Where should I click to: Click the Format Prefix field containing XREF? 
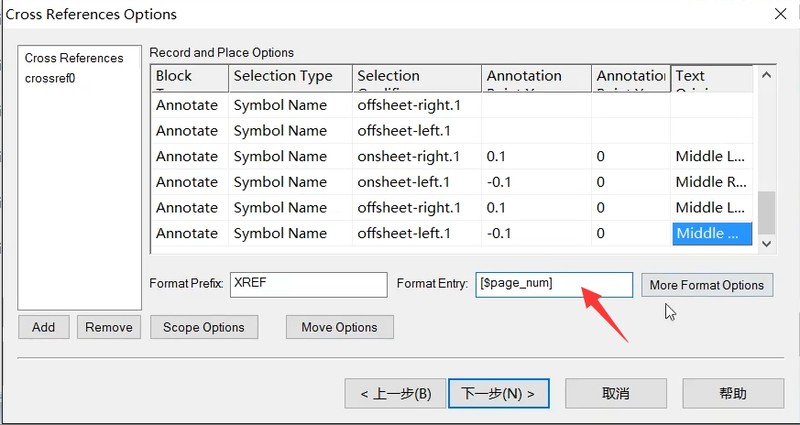tap(309, 285)
